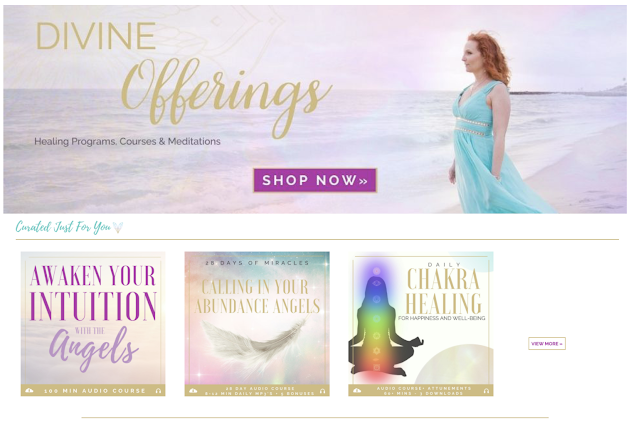
Task: Click the cloud icon on Abundance Angels course
Action: (193, 391)
